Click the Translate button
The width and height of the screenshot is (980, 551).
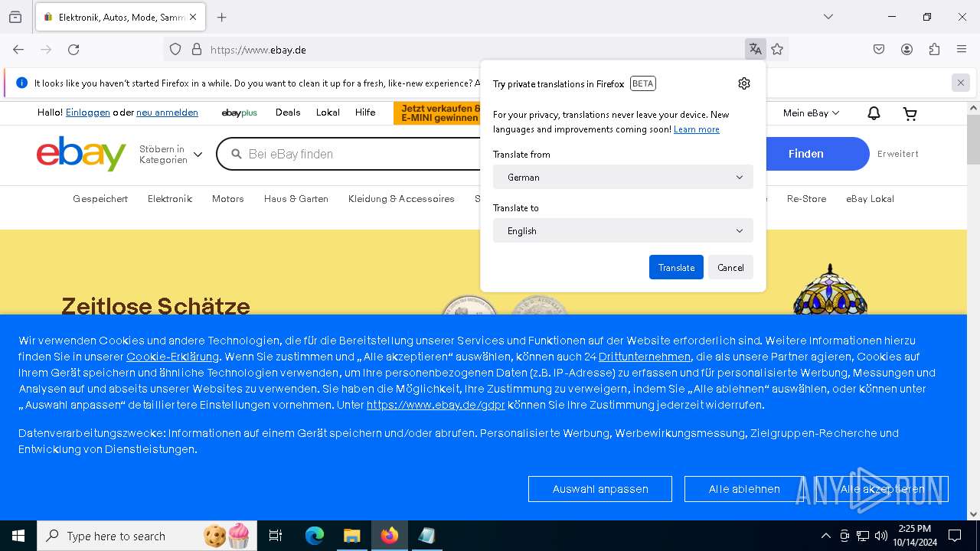pyautogui.click(x=676, y=267)
